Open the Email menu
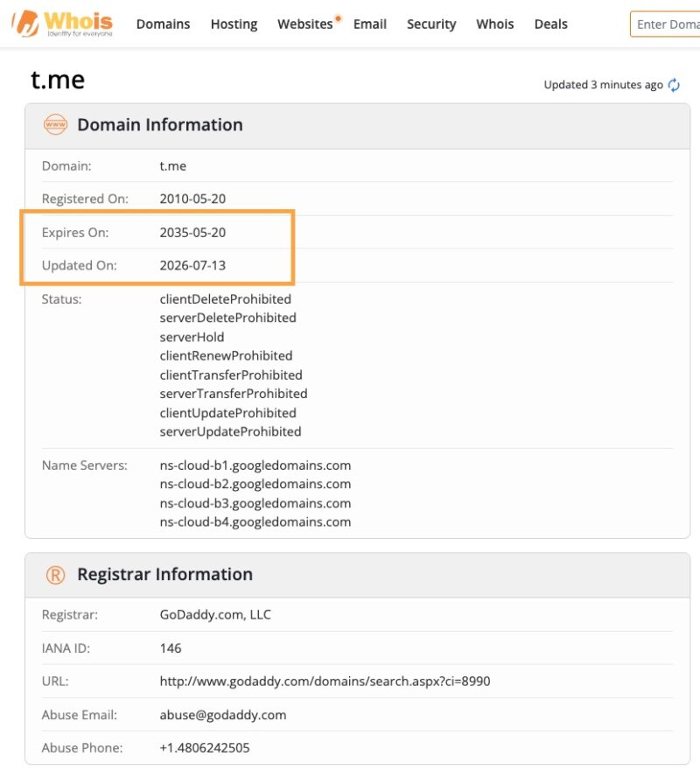 tap(370, 24)
